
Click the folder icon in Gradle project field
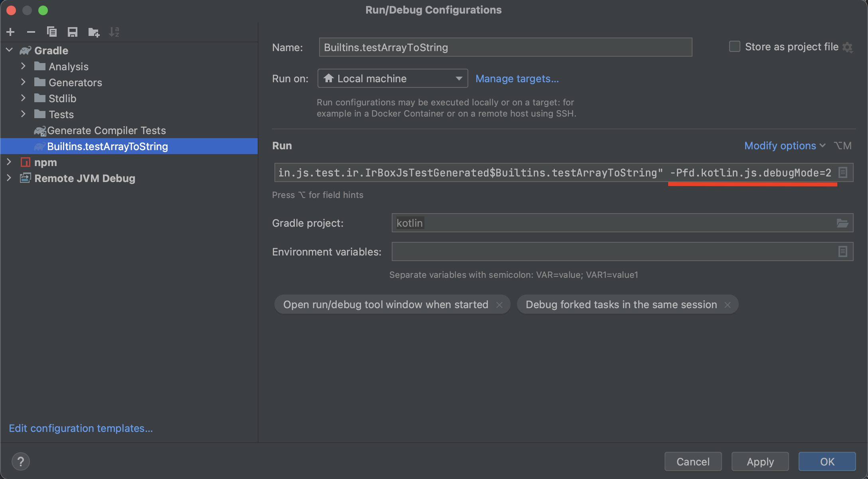coord(842,223)
